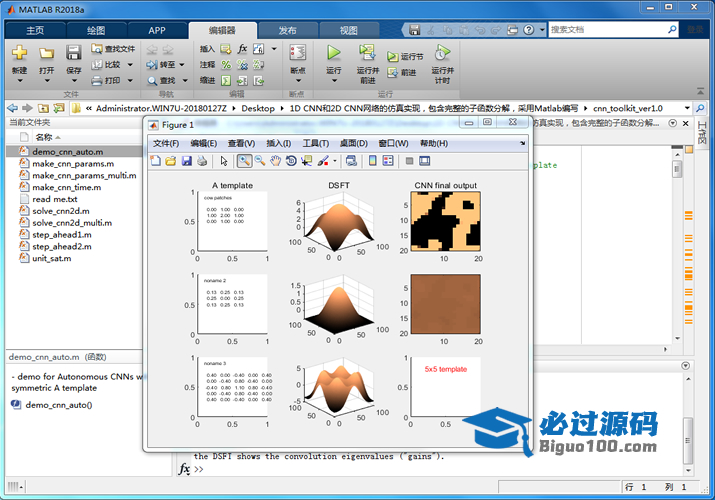Toggle Data Cursor tool in Figure 1
This screenshot has height=500, width=715.
306,160
